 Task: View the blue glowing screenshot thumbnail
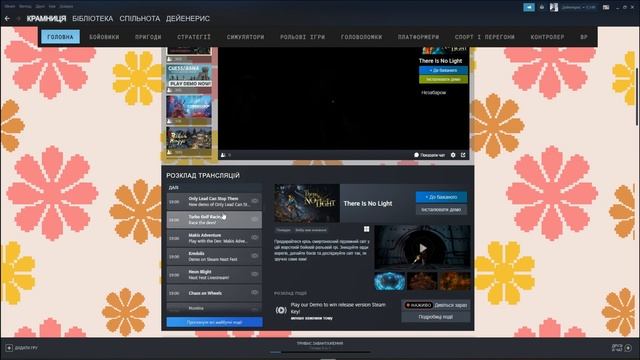click(x=390, y=281)
